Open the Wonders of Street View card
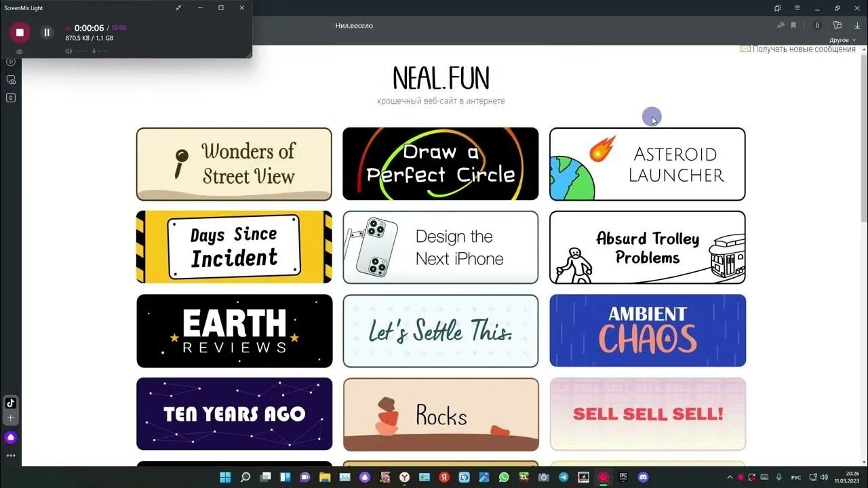The height and width of the screenshot is (488, 868). [234, 164]
